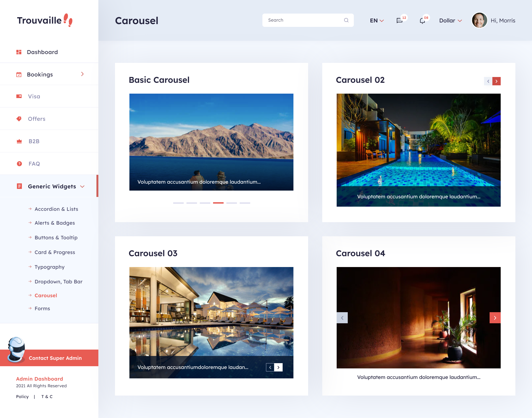Image resolution: width=532 pixels, height=418 pixels.
Task: Select the first Basic Carousel slide indicator
Action: tap(178, 203)
